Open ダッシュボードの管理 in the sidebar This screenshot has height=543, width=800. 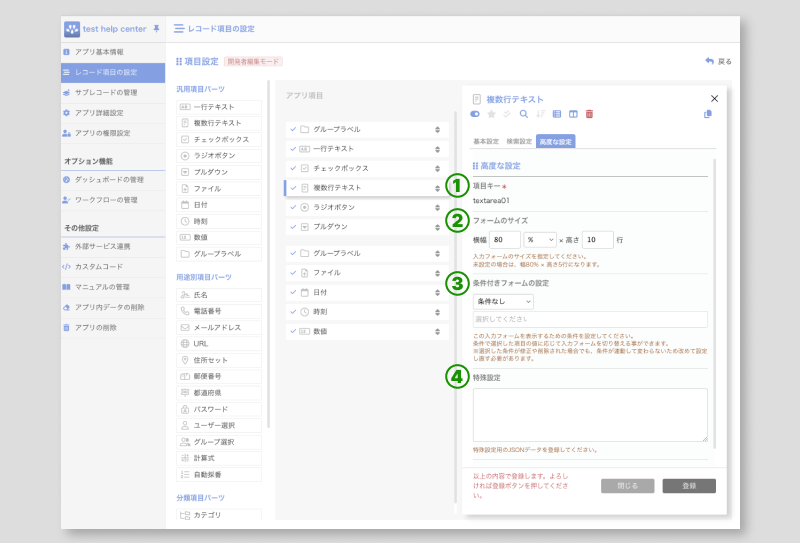pos(113,180)
